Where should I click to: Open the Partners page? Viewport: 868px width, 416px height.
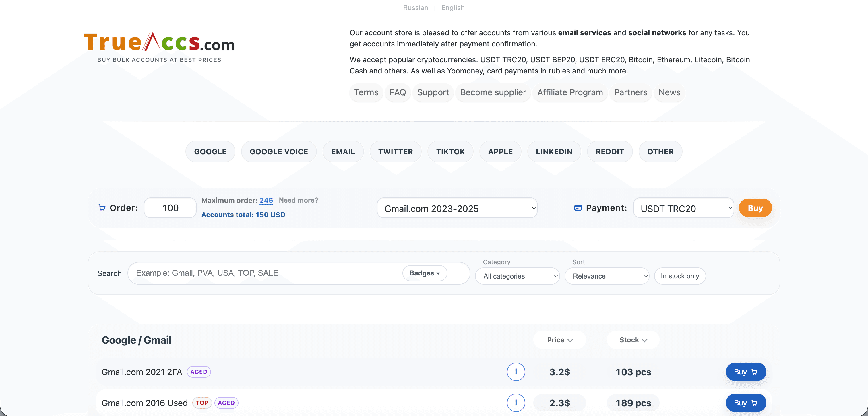pyautogui.click(x=630, y=92)
